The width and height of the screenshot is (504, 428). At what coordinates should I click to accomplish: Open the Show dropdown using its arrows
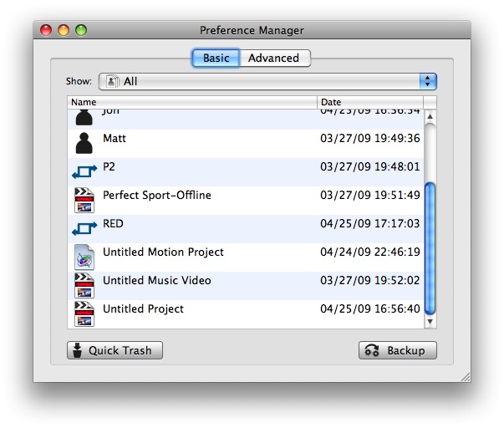click(x=428, y=81)
